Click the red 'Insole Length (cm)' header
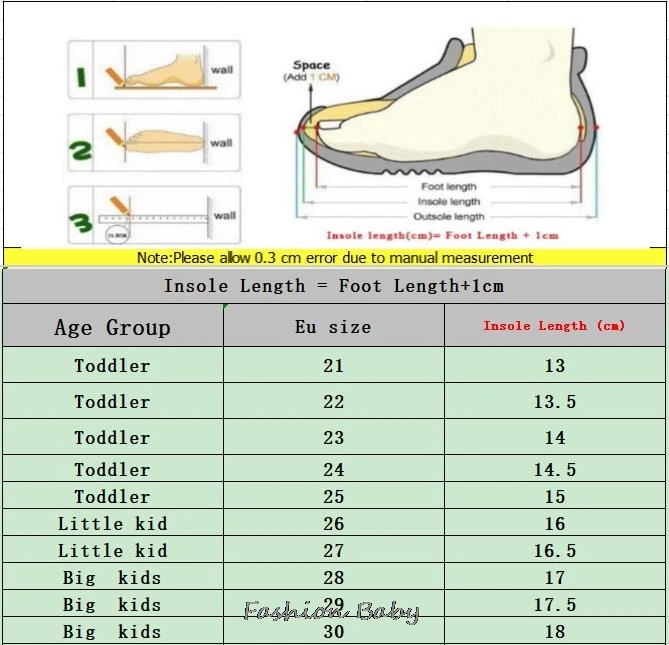The image size is (669, 645). [x=555, y=325]
